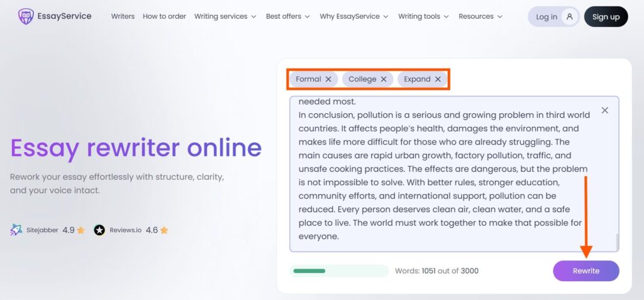This screenshot has height=300, width=644.
Task: Click the Sitejabber logo icon
Action: click(16, 230)
